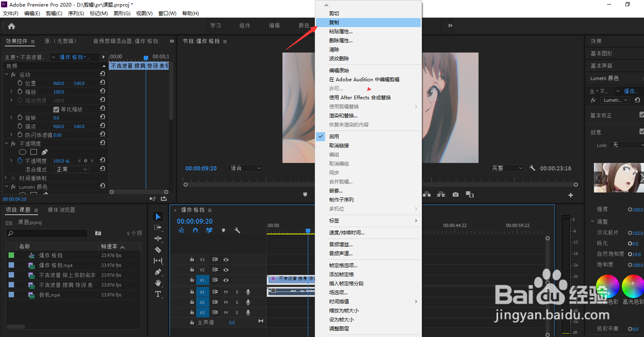Open 基本声音 panel
644x337 pixels.
601,66
